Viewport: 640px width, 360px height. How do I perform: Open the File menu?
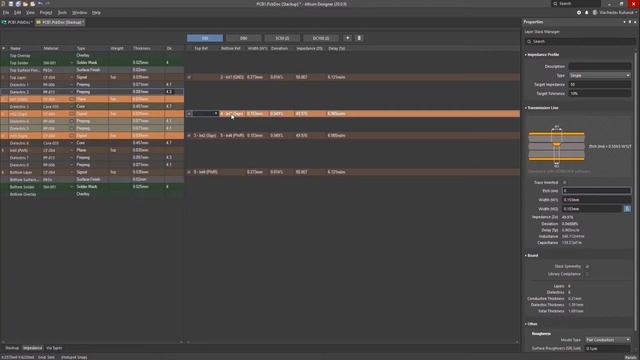6,13
